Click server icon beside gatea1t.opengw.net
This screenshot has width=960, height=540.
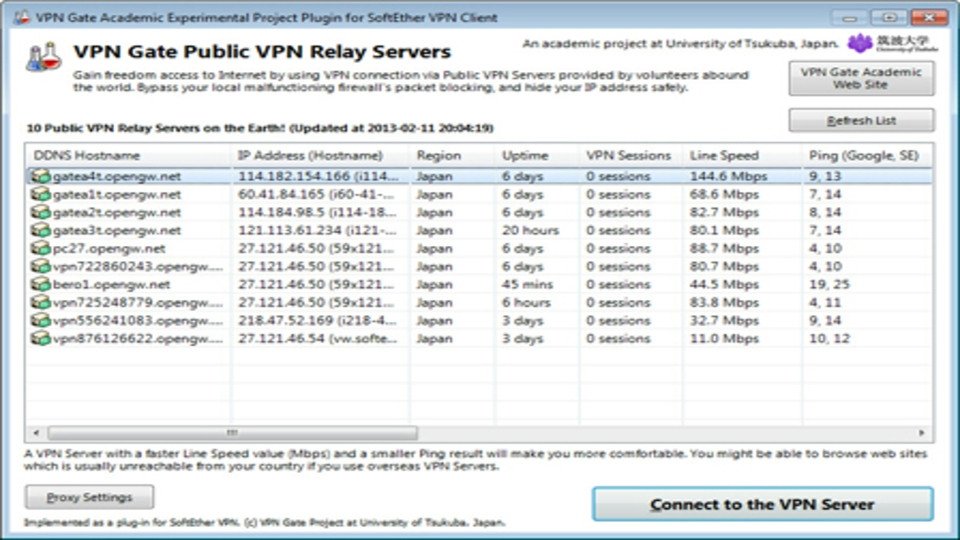[x=40, y=195]
